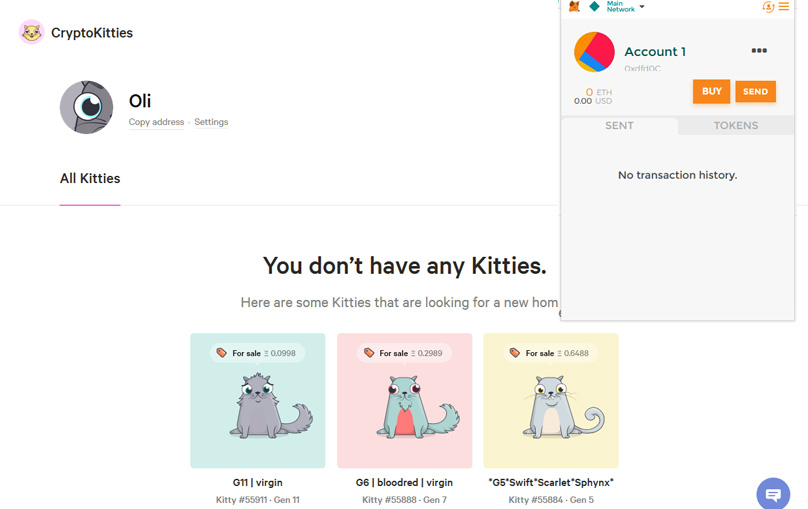The height and width of the screenshot is (509, 808).
Task: Click the G6 | bloodred | virgin title
Action: [x=405, y=483]
